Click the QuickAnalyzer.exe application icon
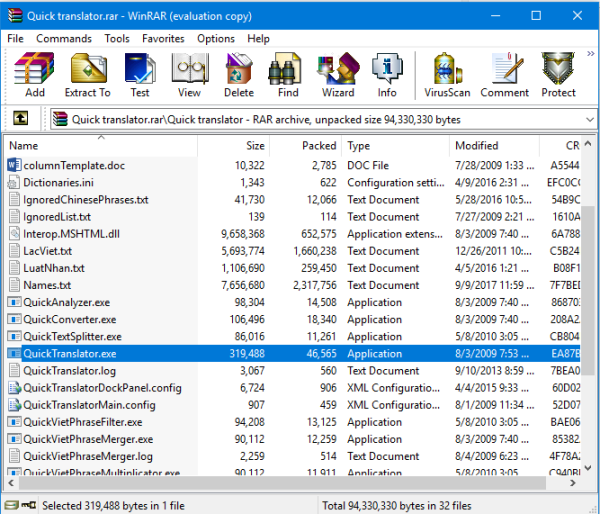Viewport: 600px width, 514px height. point(14,302)
